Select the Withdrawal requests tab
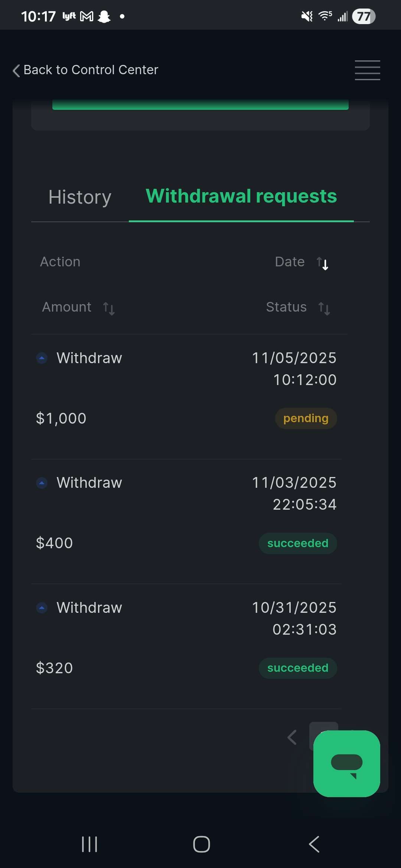 coord(241,196)
